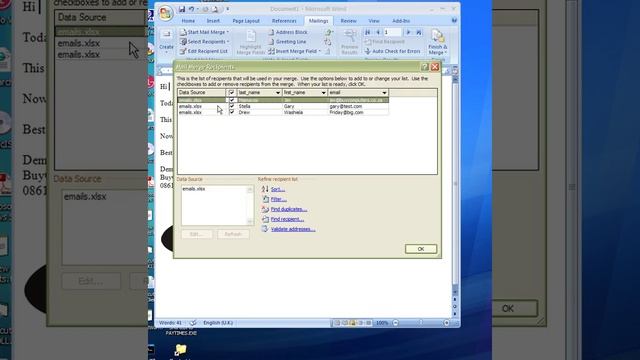
Task: Click the English (U.K.) language indicator
Action: [x=218, y=323]
